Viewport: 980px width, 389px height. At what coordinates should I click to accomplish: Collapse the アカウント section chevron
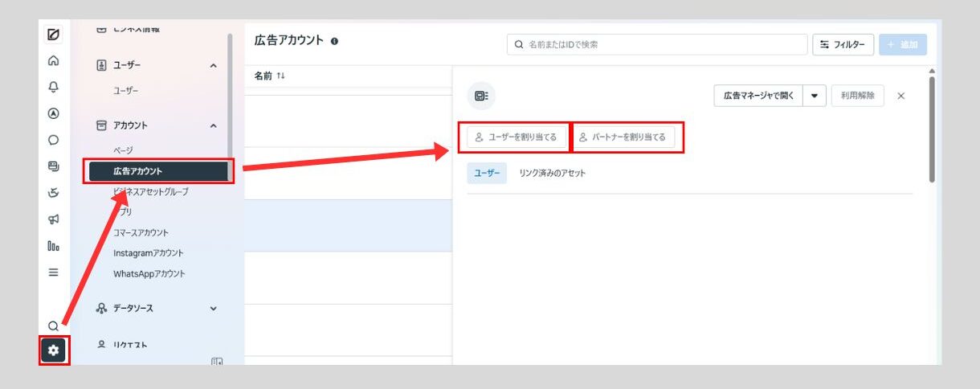213,125
